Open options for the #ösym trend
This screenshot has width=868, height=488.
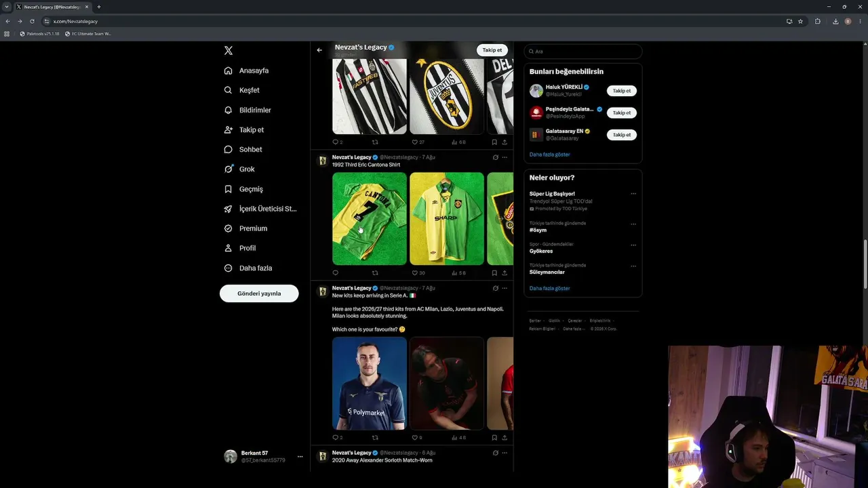click(x=633, y=224)
